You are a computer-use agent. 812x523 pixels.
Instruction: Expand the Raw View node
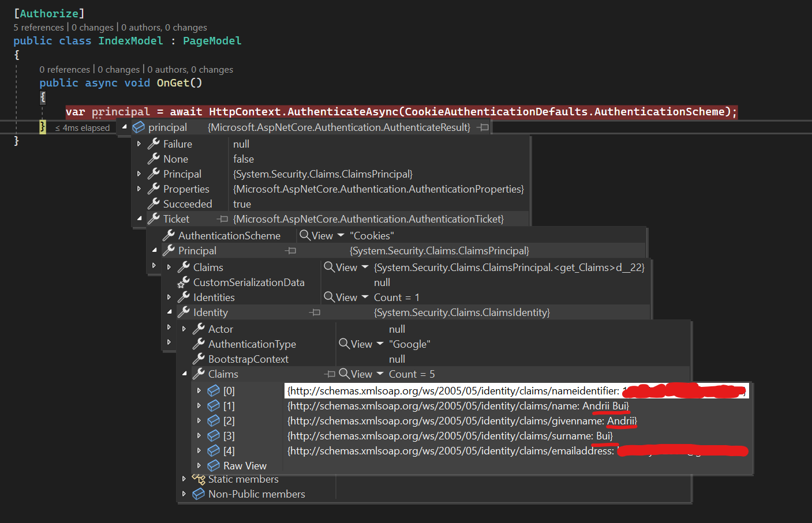coord(199,465)
